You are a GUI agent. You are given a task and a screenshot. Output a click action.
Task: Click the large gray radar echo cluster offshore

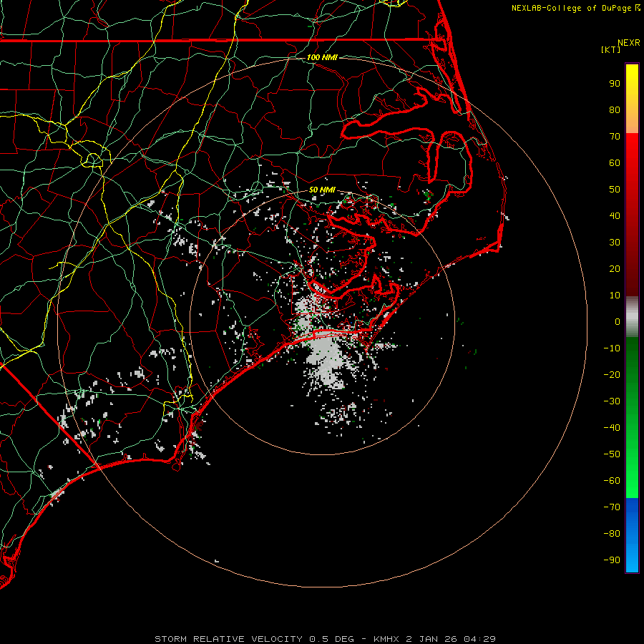tap(327, 361)
